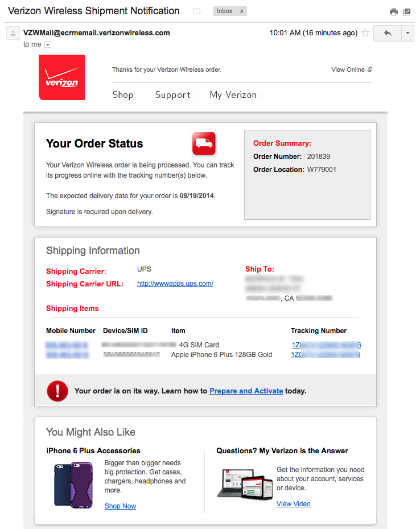Click the Shop Now link

coord(120,506)
